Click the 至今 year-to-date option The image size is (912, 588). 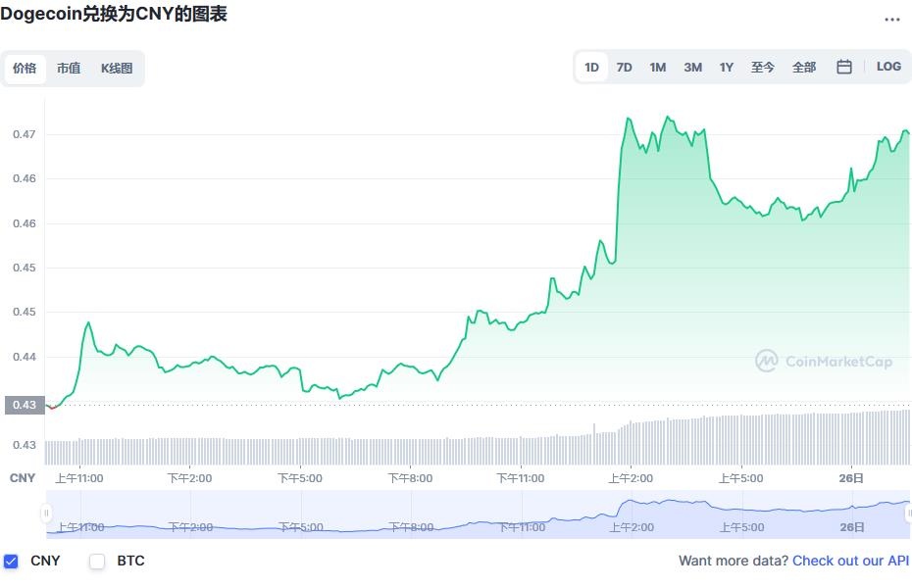763,67
